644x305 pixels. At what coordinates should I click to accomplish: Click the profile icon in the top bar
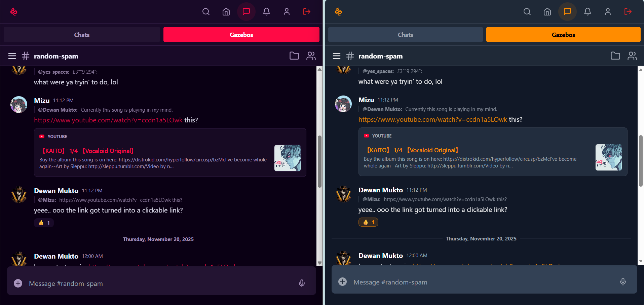pyautogui.click(x=287, y=11)
